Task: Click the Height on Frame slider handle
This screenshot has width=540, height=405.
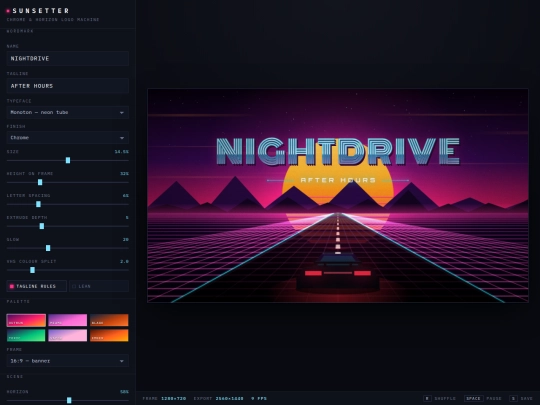Action: click(x=40, y=182)
